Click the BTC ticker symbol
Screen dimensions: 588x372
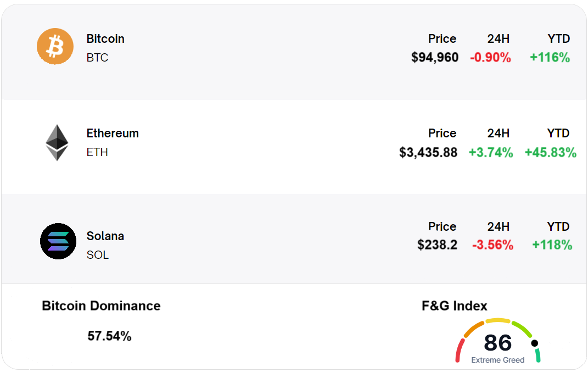coord(98,58)
